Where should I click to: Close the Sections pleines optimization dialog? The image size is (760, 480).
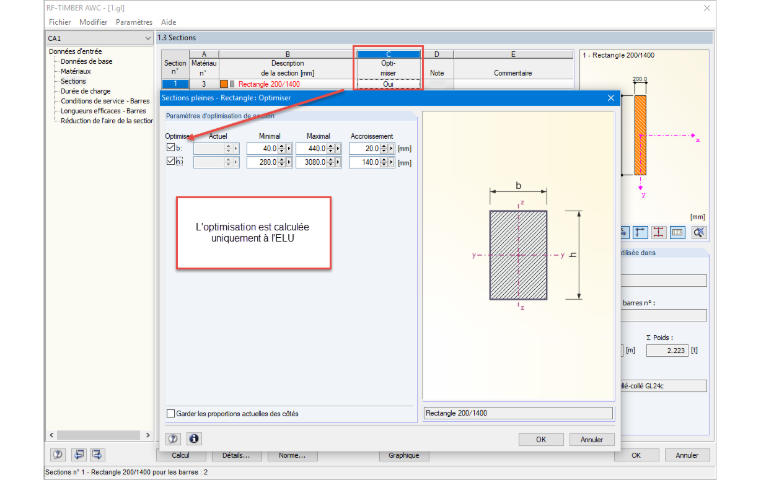pyautogui.click(x=611, y=98)
